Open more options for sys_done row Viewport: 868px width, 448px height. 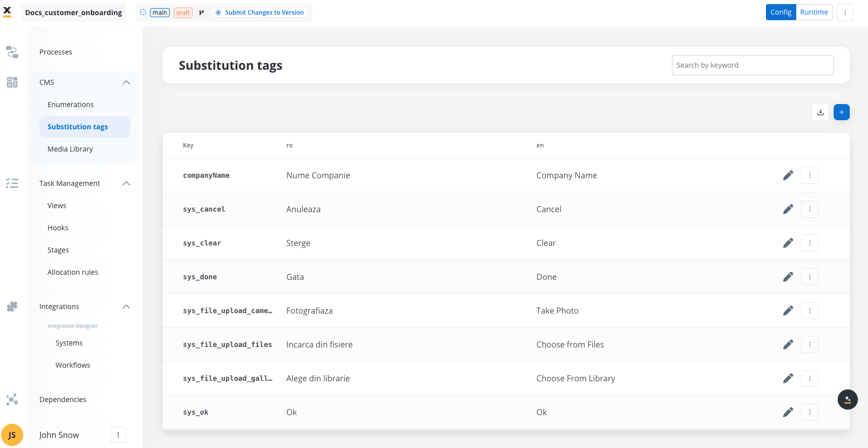810,277
